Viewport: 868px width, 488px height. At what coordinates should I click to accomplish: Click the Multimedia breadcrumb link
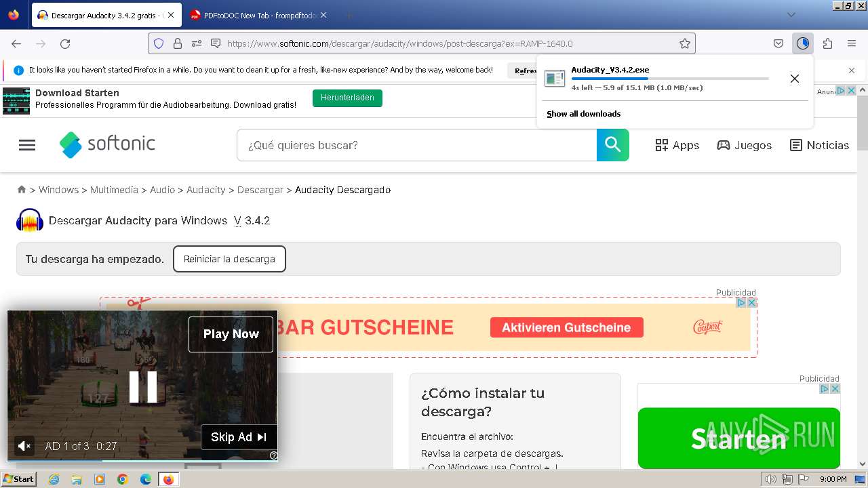[x=114, y=190]
